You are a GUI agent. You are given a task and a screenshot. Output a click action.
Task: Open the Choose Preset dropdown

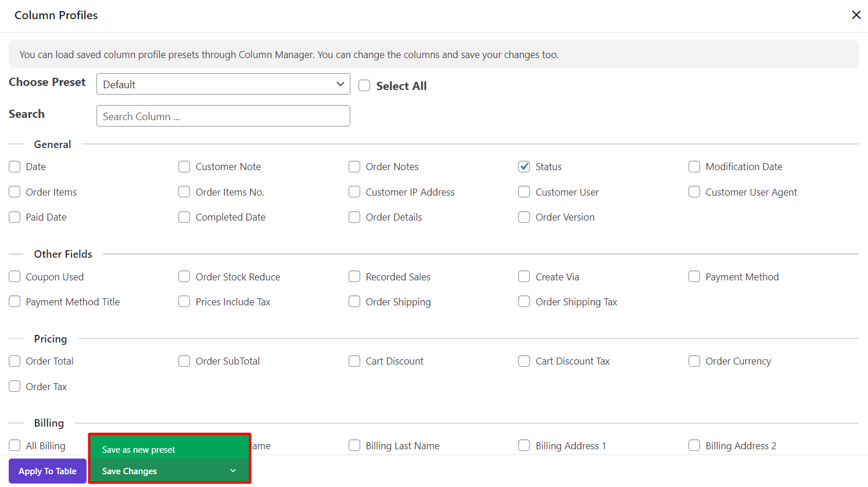pyautogui.click(x=223, y=84)
